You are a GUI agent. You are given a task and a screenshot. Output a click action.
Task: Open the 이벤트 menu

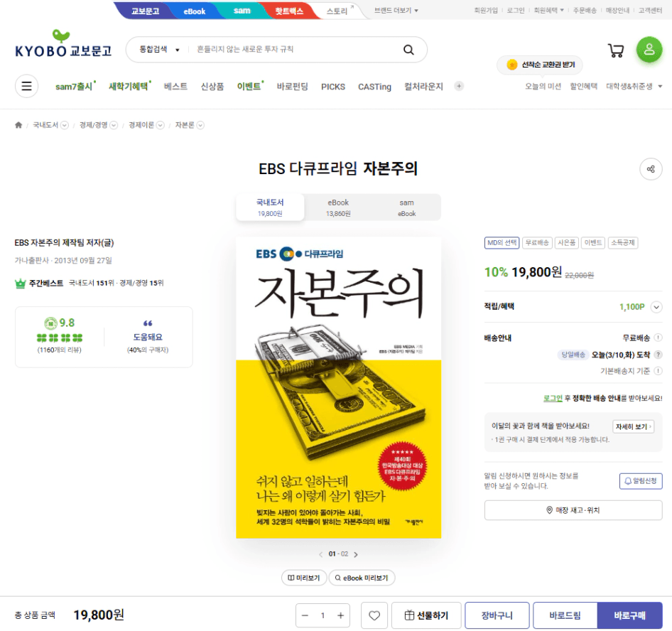[x=249, y=87]
